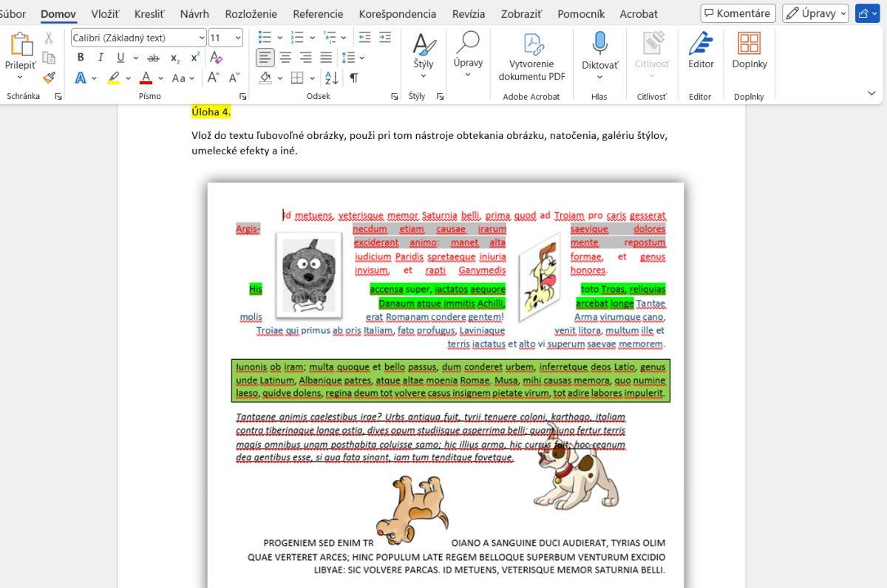Sort paragraphs with the A-Z icon

332,78
